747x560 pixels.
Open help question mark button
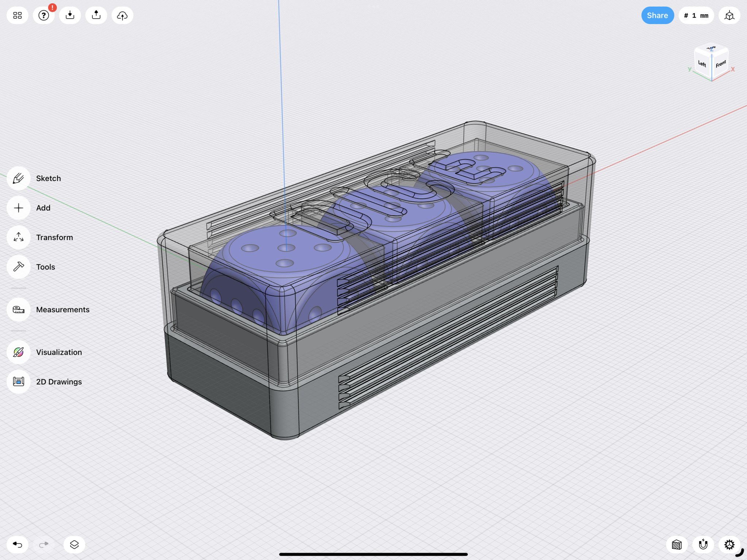point(44,15)
